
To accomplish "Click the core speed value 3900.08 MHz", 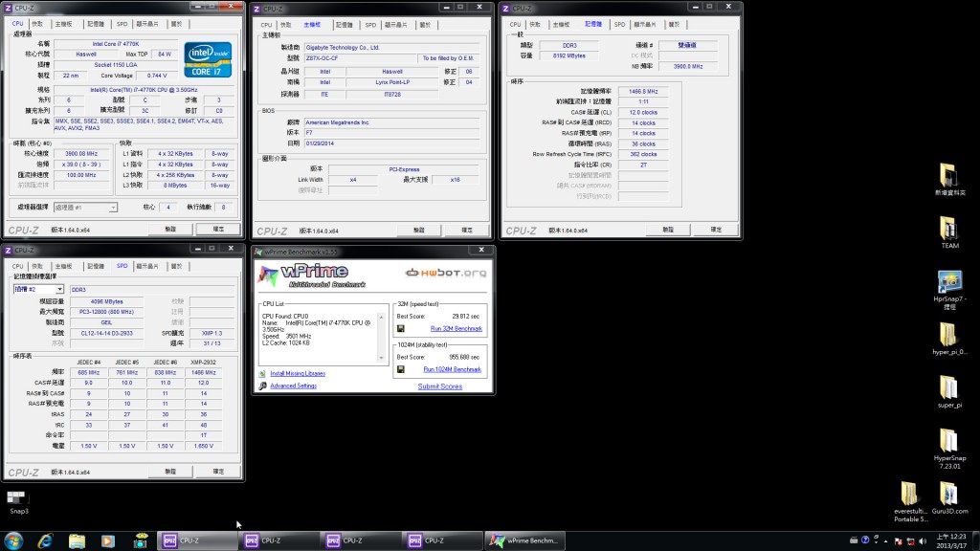I will tap(81, 154).
